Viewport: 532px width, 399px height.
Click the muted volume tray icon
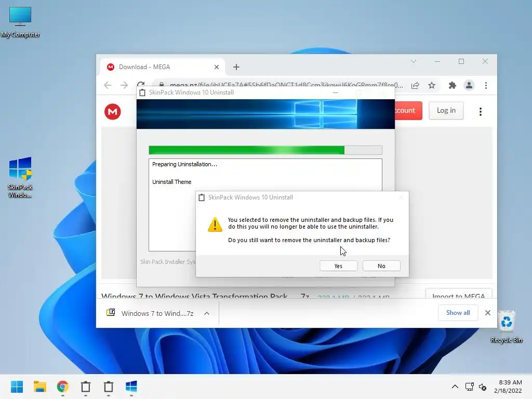tap(483, 387)
